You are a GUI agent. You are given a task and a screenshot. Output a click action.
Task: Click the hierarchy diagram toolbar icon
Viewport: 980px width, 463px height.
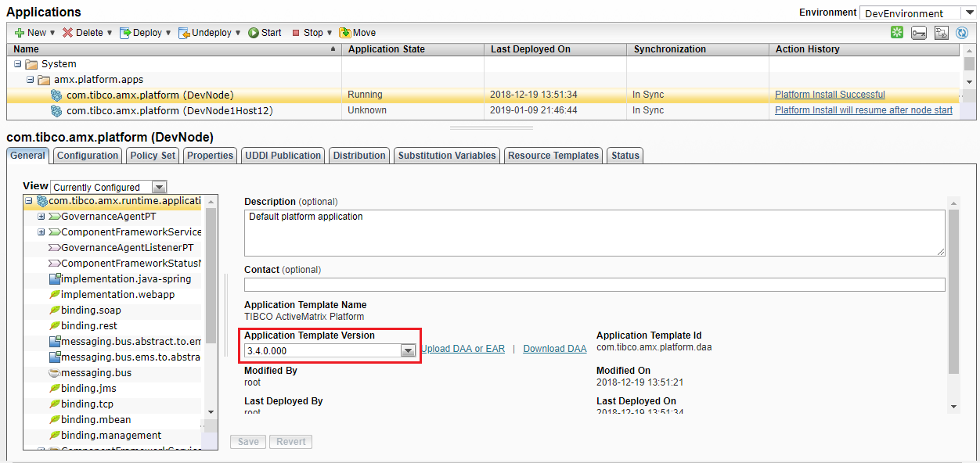pos(942,33)
